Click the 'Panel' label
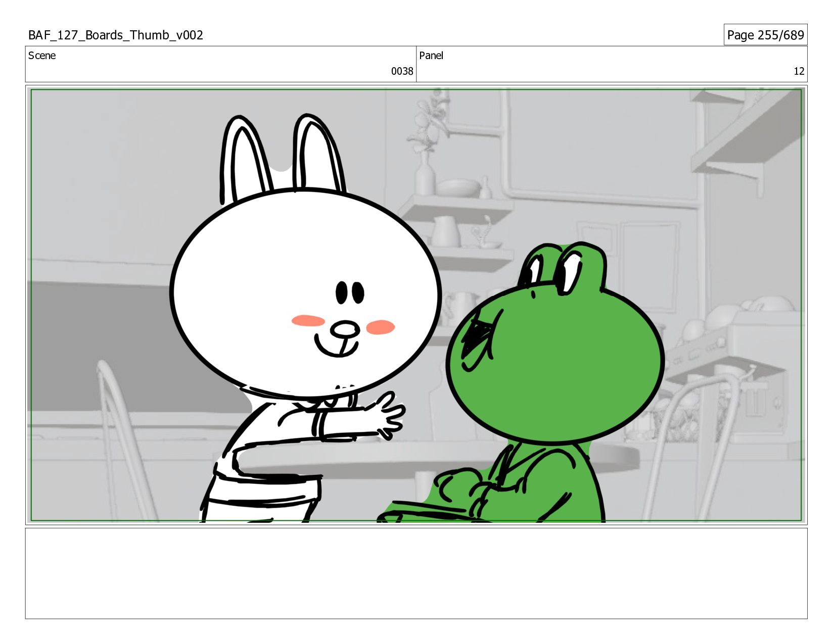Viewport: 834px width, 644px height. click(x=431, y=56)
